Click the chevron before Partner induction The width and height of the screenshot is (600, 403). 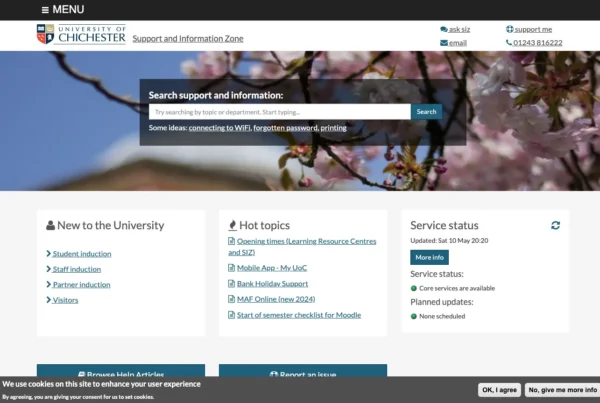tap(49, 284)
